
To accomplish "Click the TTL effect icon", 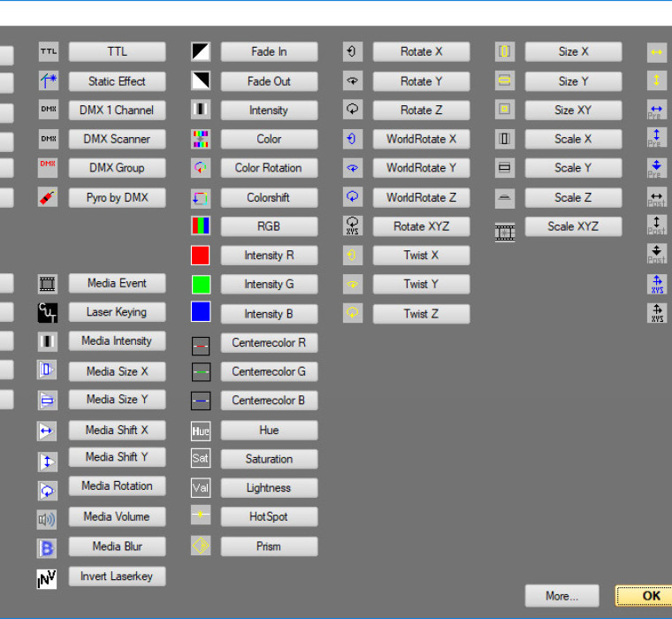I will pos(48,52).
